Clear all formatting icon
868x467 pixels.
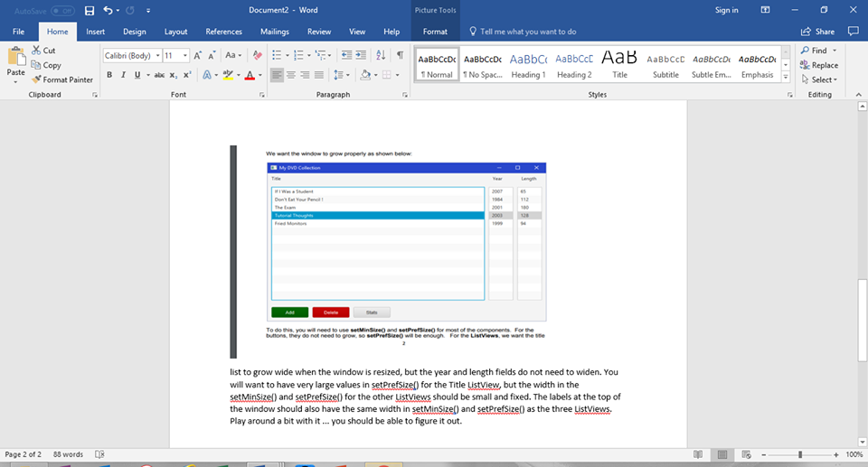[x=258, y=55]
